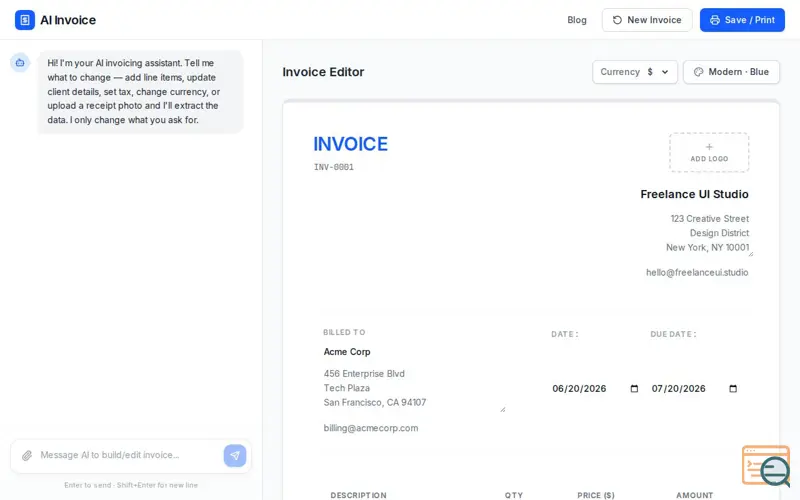
Task: Click the send message paper-plane button
Action: (235, 456)
